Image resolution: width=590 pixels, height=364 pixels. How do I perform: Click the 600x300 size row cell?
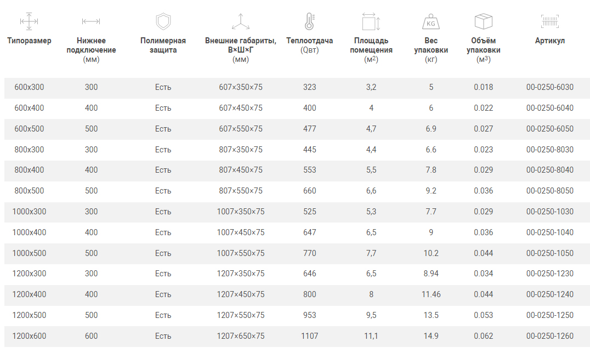point(29,87)
